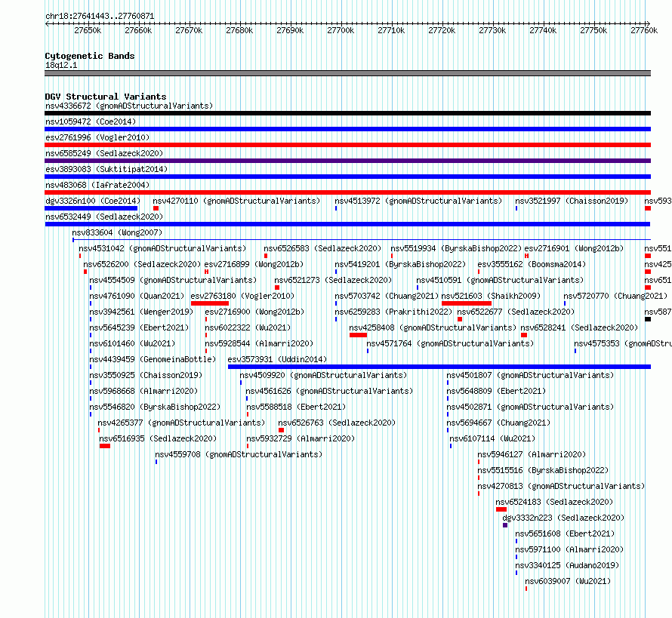
Task: Select the red nsv4258408 variant bar
Action: 359,335
